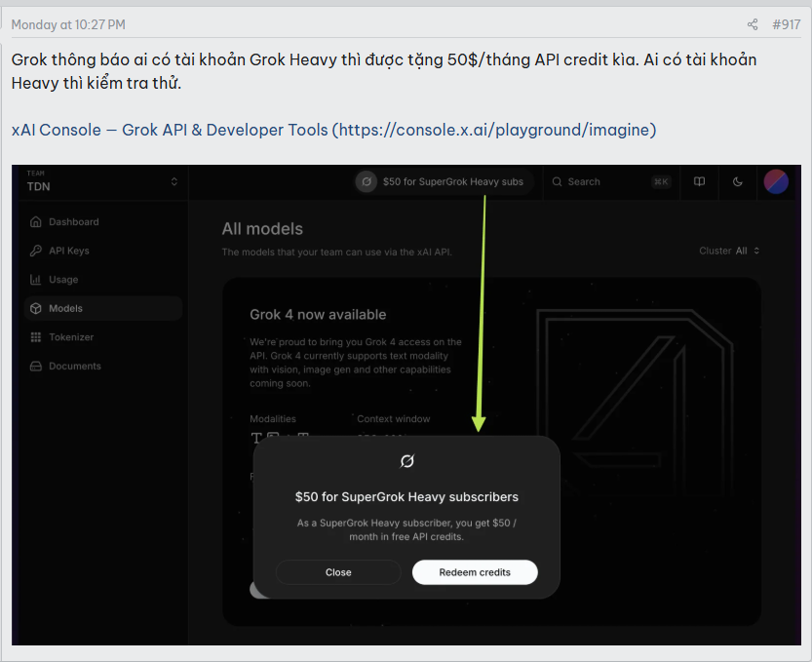Focus the Search field in the console
The width and height of the screenshot is (812, 662).
point(611,181)
